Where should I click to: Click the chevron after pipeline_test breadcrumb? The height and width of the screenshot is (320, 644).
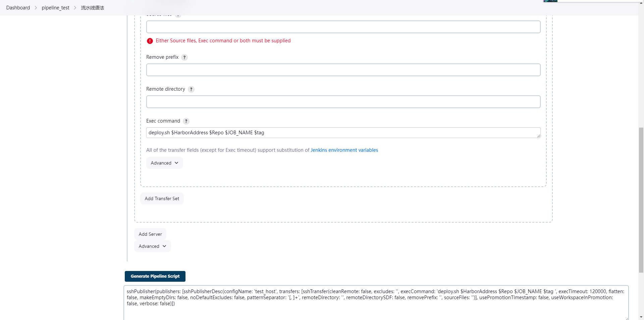click(x=75, y=8)
